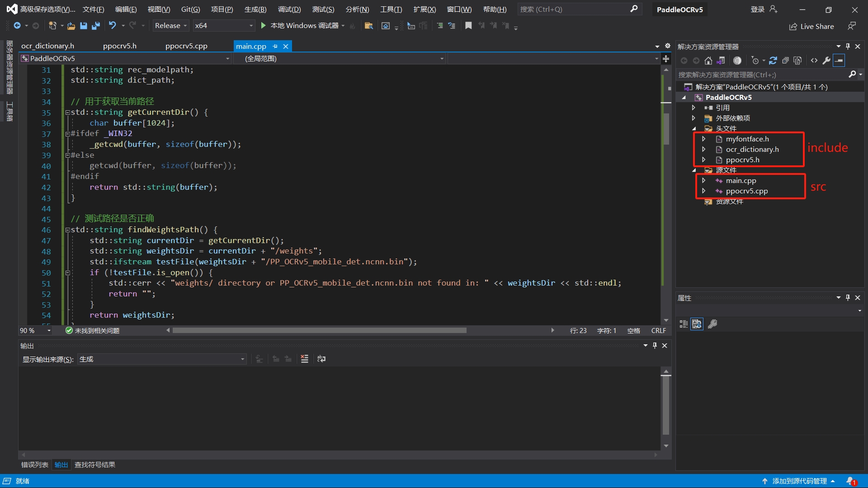Open the 90 % zoom level dropdown
This screenshot has height=488, width=868.
coord(35,331)
